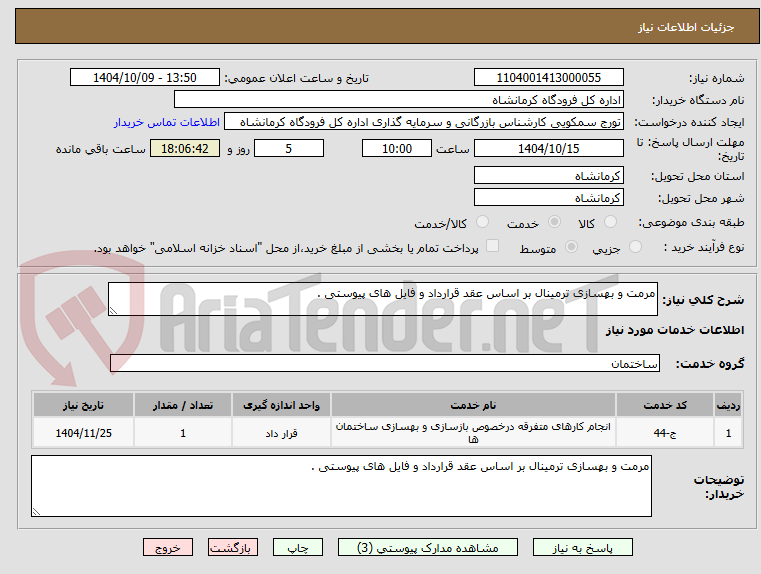
Task: Click the 'جزئیات اطلاعات نیاز' header title
Action: (x=686, y=27)
